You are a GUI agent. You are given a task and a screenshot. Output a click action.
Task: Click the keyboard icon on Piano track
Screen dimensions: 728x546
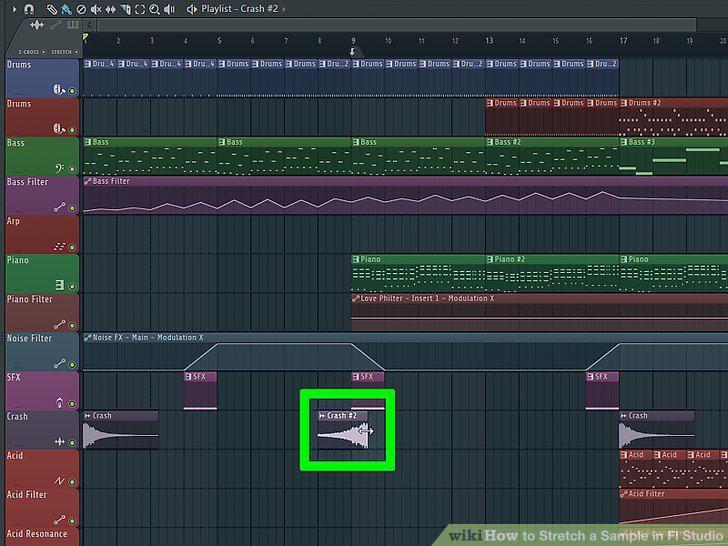click(59, 284)
